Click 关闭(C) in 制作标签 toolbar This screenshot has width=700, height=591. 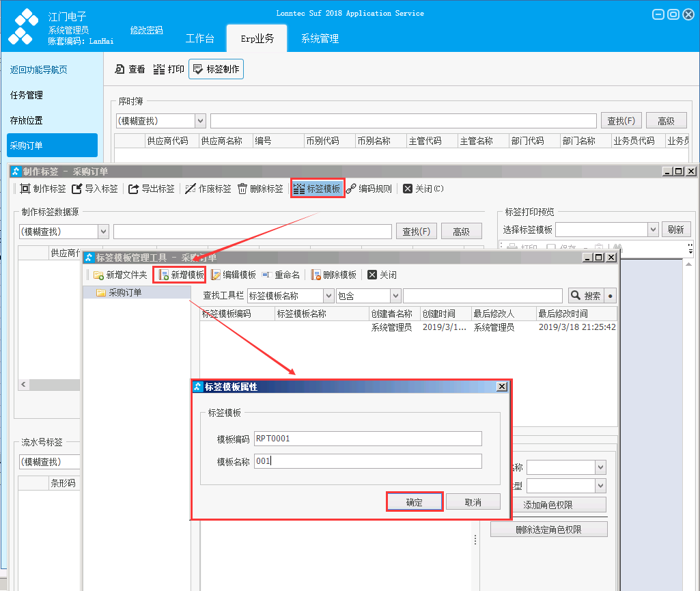click(x=423, y=189)
